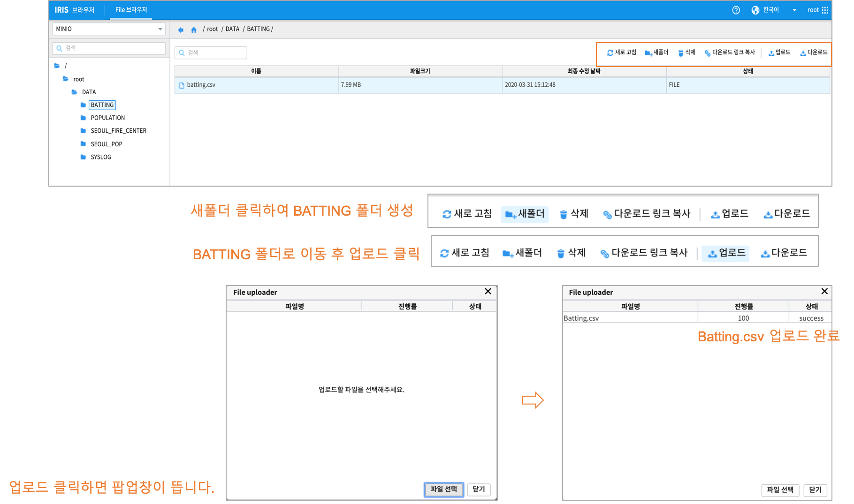Click the root user label in header
The image size is (854, 504).
pos(813,10)
